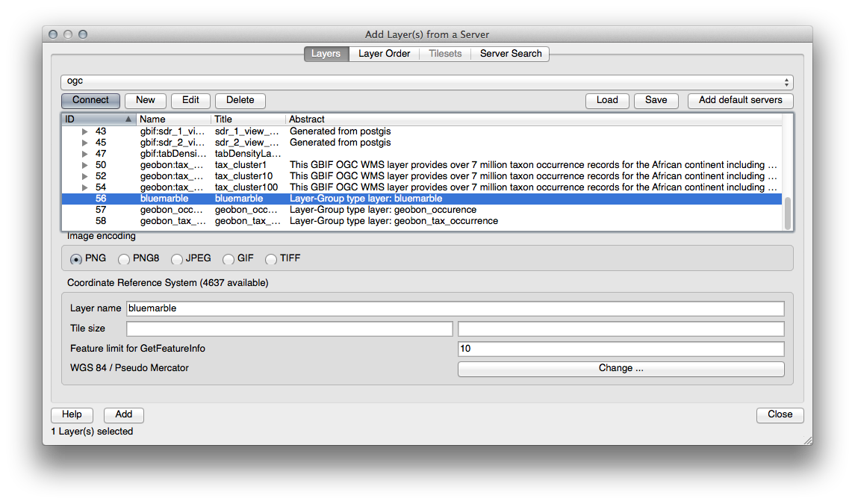Choose PNG8 image encoding
The width and height of the screenshot is (855, 504).
point(124,259)
